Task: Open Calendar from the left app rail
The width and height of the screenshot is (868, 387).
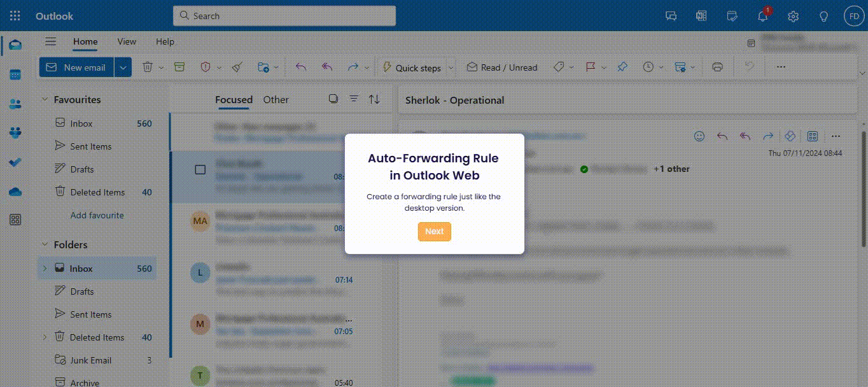Action: [15, 74]
